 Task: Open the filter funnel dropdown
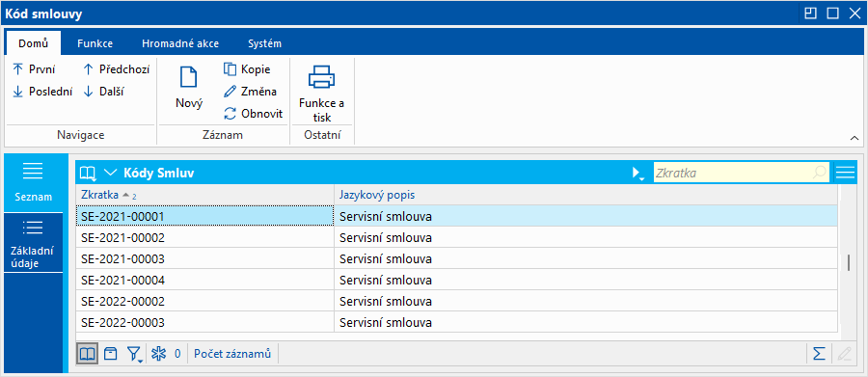[x=134, y=354]
